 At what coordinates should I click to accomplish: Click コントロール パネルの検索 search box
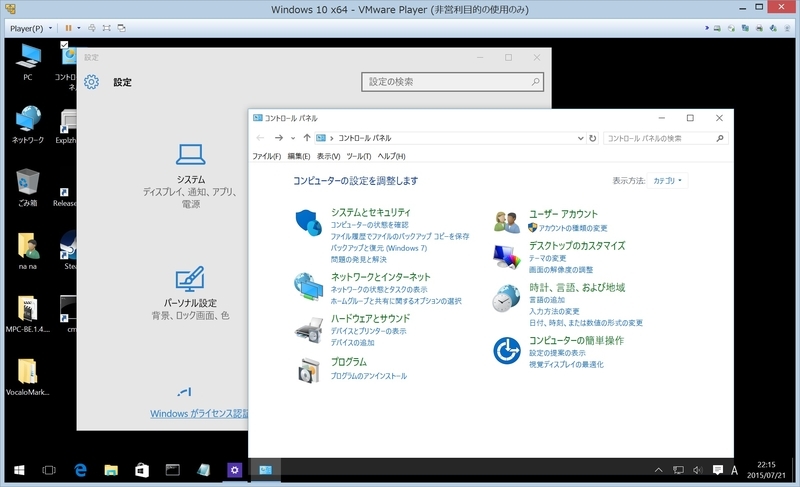point(665,138)
